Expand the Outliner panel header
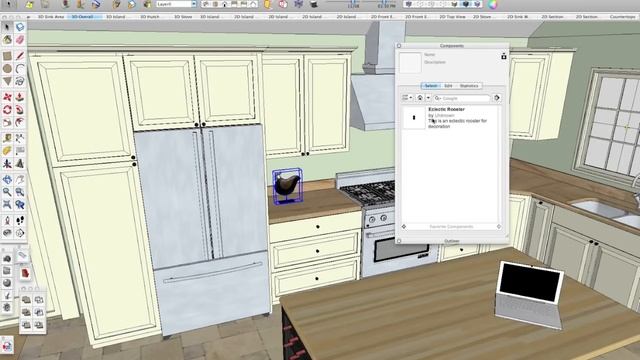The image size is (640, 360). pyautogui.click(x=452, y=241)
